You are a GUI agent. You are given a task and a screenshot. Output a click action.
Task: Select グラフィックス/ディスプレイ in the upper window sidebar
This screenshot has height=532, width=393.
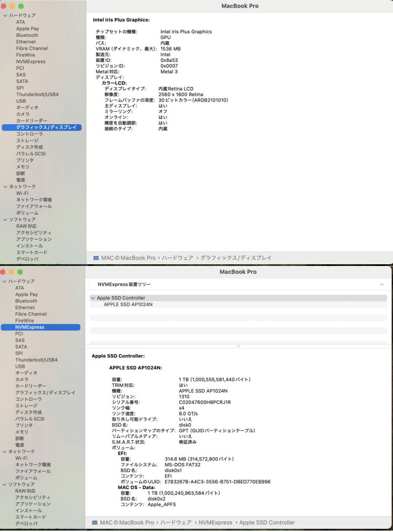42,127
